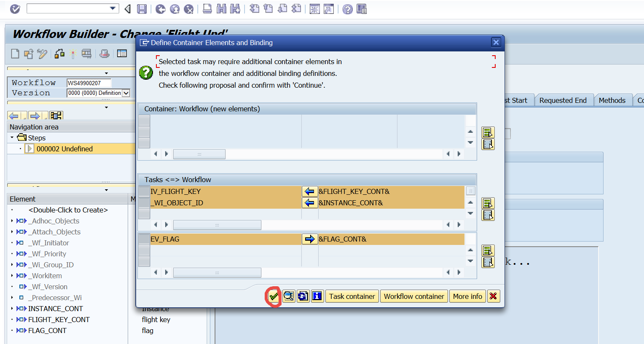Viewport: 644px width, 344px height.
Task: Save the workflow using the save icon
Action: [x=142, y=8]
